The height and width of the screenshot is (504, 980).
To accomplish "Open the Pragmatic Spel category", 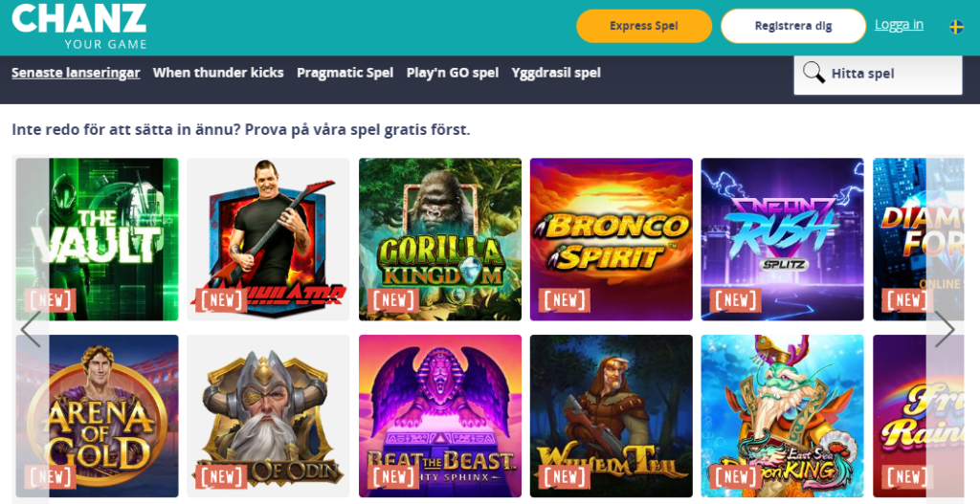I will (345, 73).
